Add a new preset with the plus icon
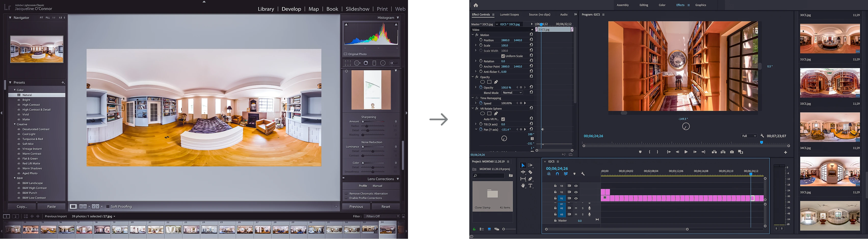Image resolution: width=868 pixels, height=239 pixels. 63,83
